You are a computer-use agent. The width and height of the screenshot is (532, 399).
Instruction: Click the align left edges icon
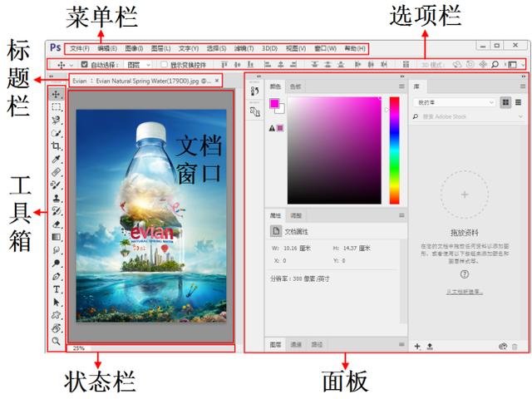tap(268, 64)
